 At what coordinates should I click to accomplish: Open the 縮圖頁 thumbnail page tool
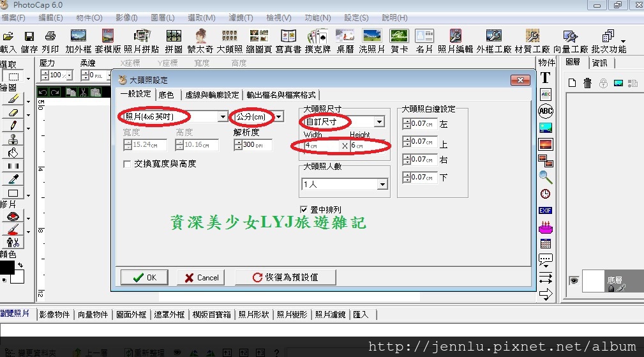coord(258,41)
